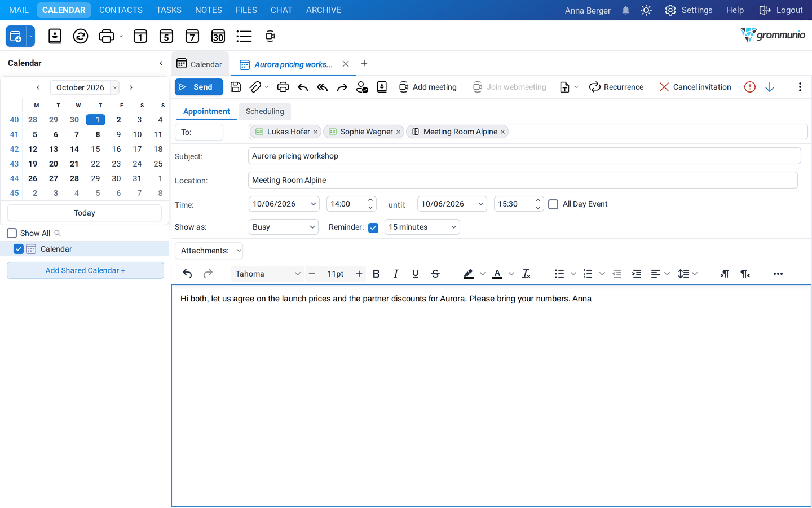
Task: Open the Tahoma font family dropdown
Action: pos(268,274)
